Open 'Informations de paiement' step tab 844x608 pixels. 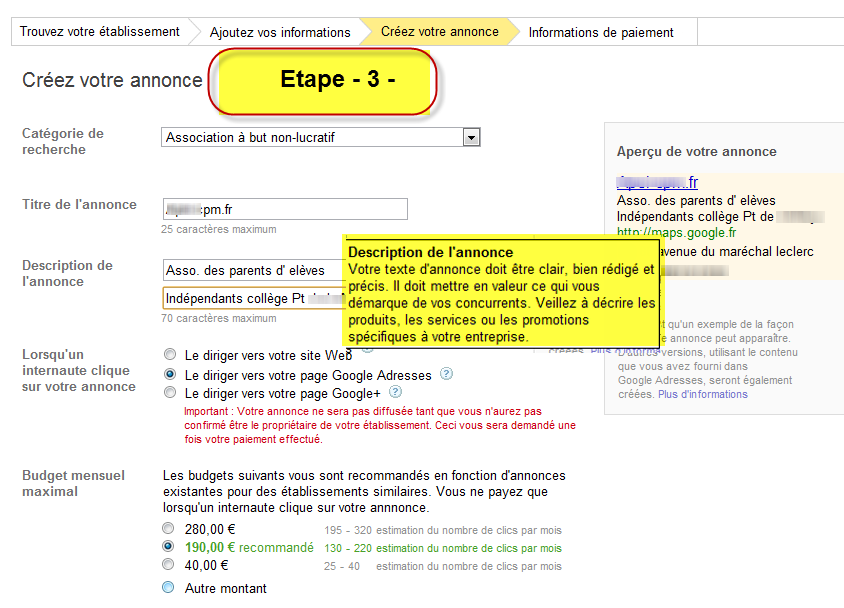(601, 32)
